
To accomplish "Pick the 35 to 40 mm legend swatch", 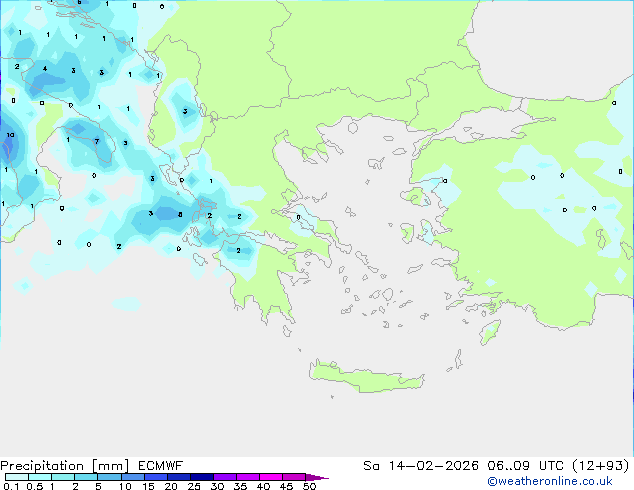I will click(x=247, y=477).
